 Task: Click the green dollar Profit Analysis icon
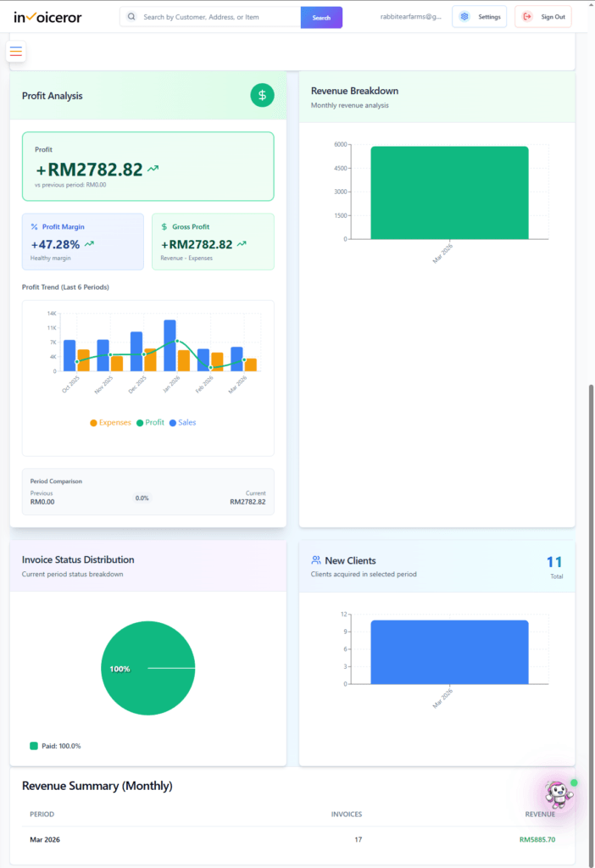(x=262, y=95)
